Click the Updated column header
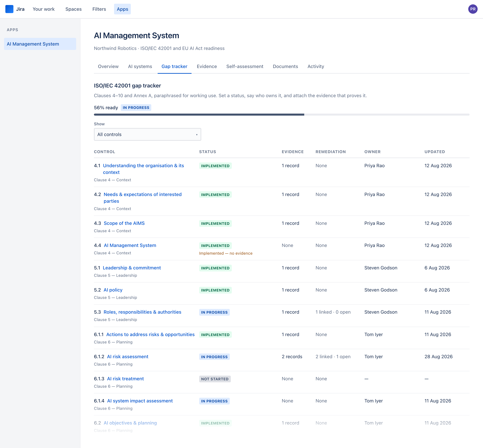The height and width of the screenshot is (448, 483). point(435,152)
